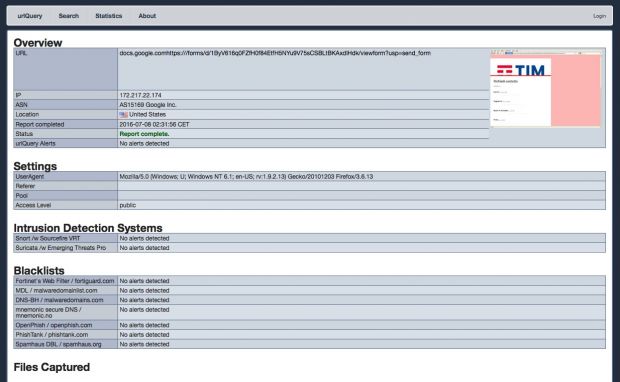Click the United States flag icon
The width and height of the screenshot is (620, 382).
coord(123,115)
